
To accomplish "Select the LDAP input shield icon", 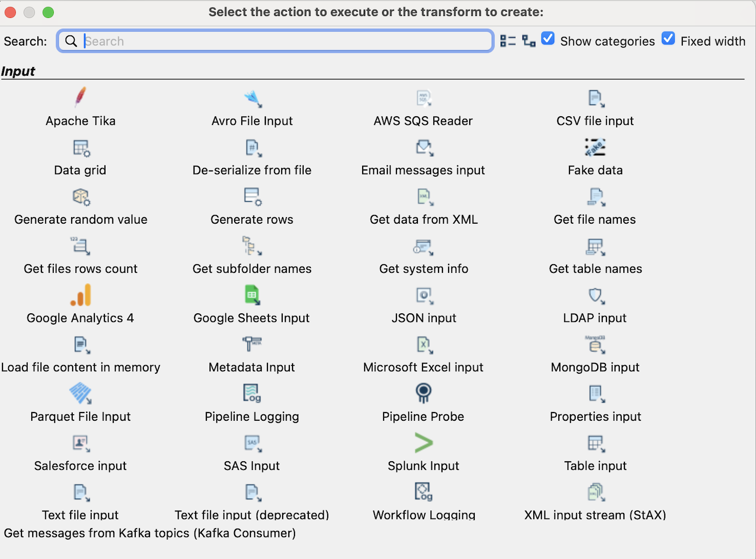I will point(596,296).
